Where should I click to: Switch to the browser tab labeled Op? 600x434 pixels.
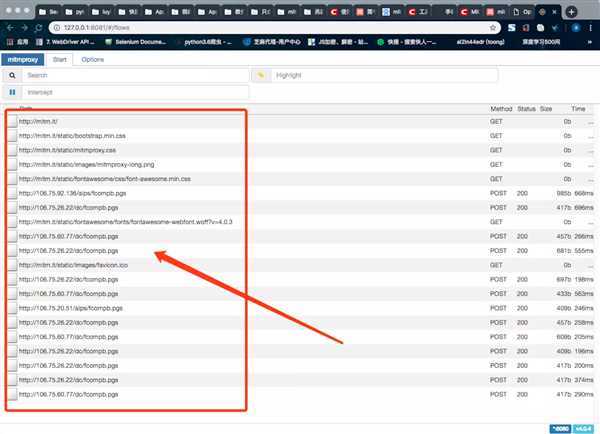pos(522,12)
